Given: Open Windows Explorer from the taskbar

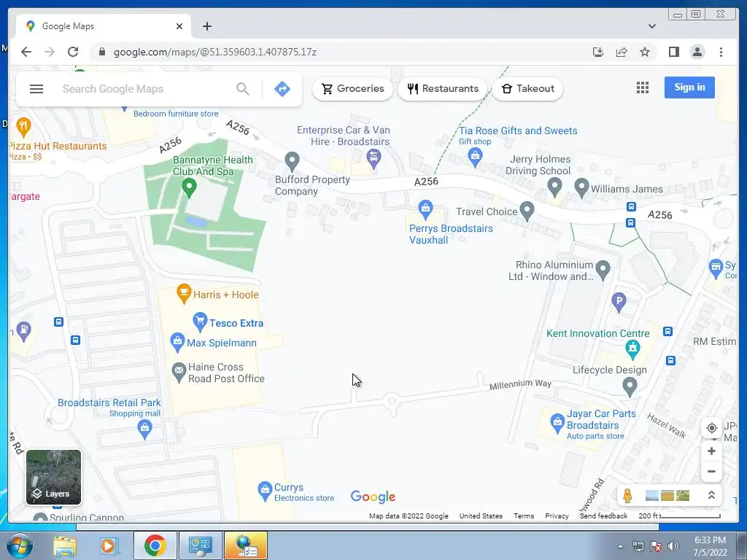Looking at the screenshot, I should 65,545.
